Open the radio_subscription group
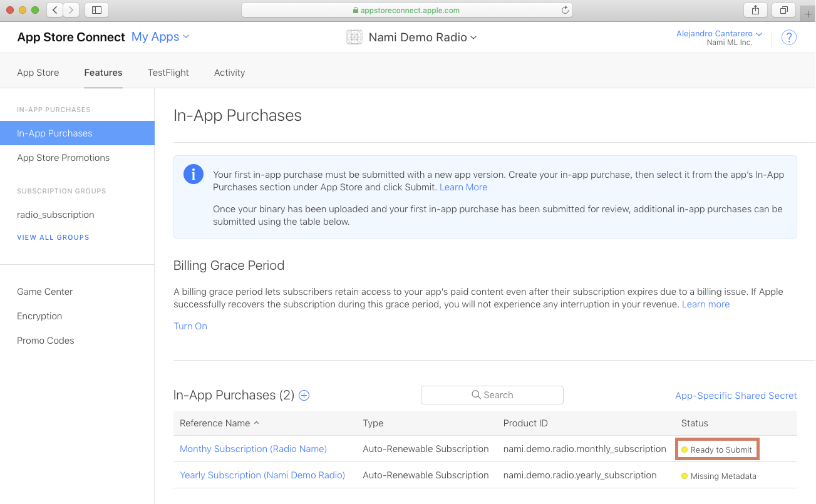Image resolution: width=816 pixels, height=504 pixels. tap(56, 215)
